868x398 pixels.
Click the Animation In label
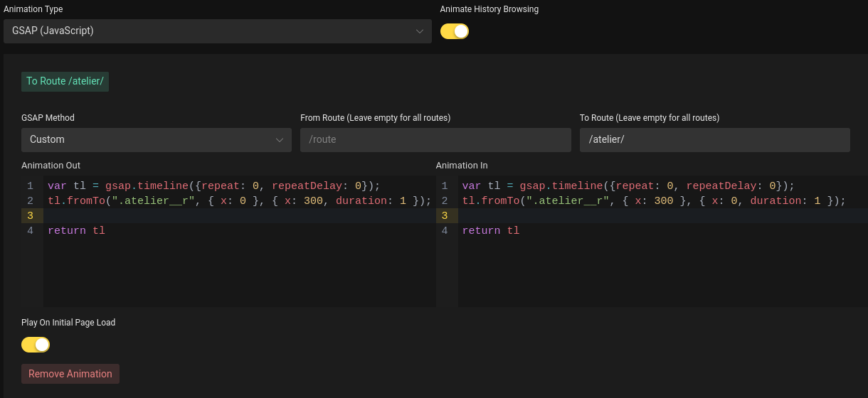click(x=462, y=166)
